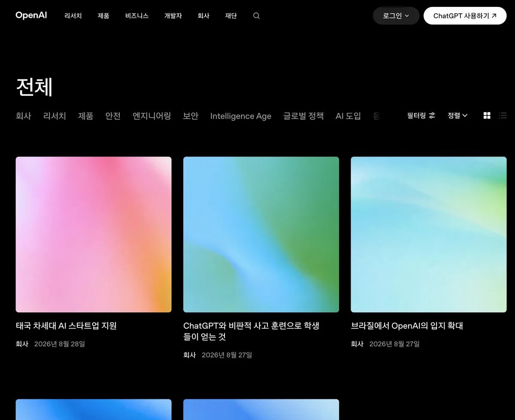Open the 재단 navigation menu
This screenshot has width=515, height=420.
[231, 16]
